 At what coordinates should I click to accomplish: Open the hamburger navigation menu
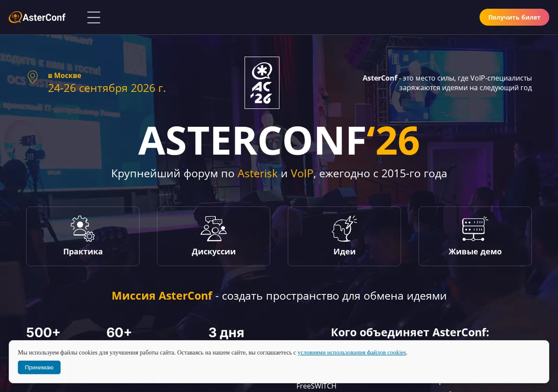pyautogui.click(x=93, y=18)
